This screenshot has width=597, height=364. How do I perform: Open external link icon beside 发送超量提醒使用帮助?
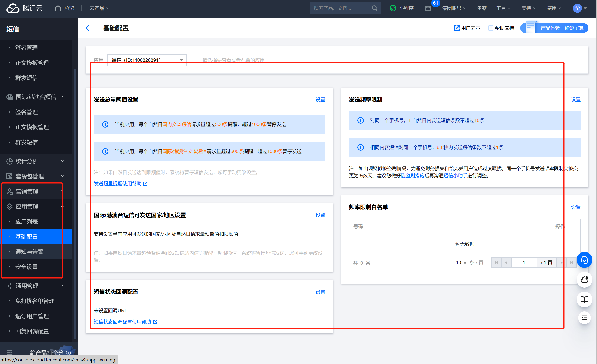[x=145, y=183]
